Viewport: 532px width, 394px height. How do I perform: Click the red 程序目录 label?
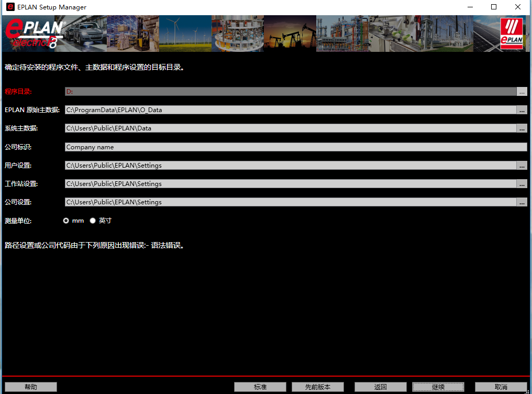(18, 92)
